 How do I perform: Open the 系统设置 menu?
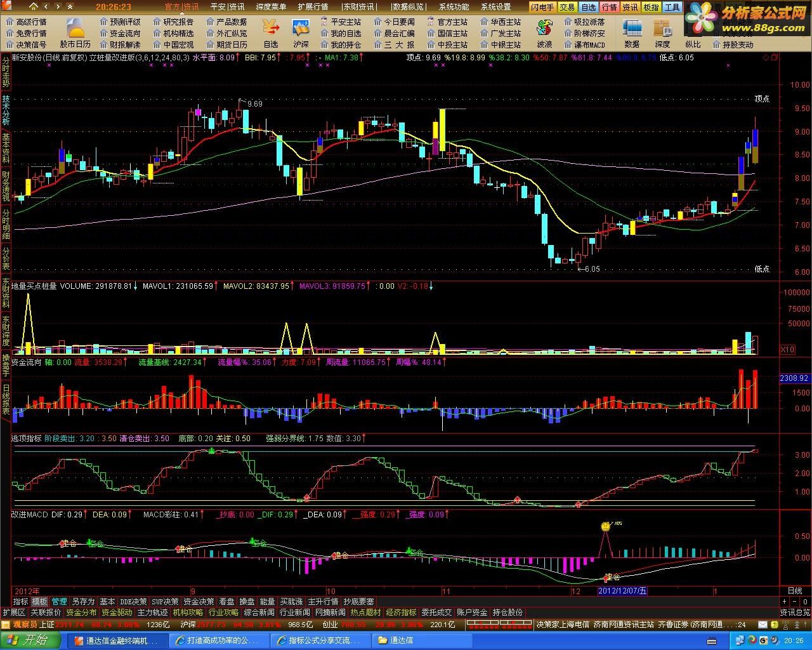click(495, 7)
